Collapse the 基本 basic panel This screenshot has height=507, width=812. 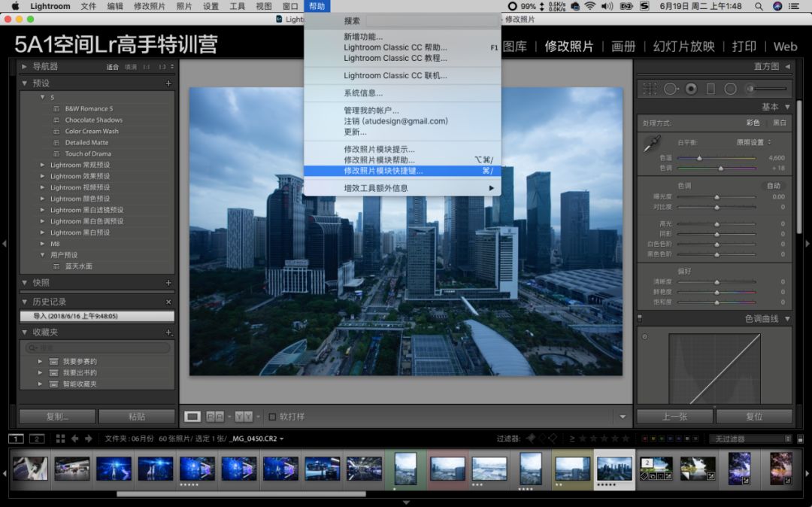coord(788,107)
